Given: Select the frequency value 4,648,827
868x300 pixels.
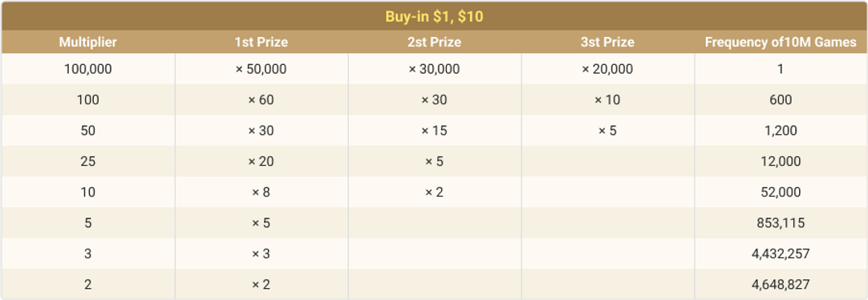Looking at the screenshot, I should coord(781,285).
